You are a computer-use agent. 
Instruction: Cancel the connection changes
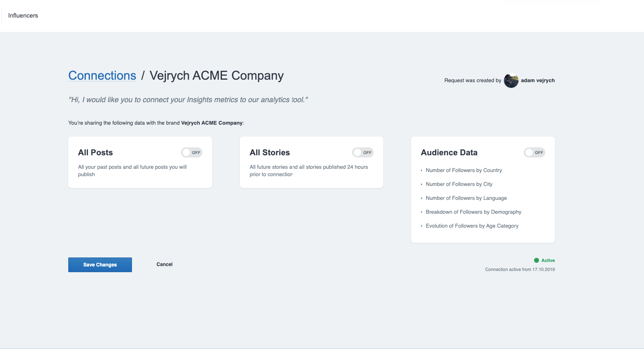[x=164, y=264]
